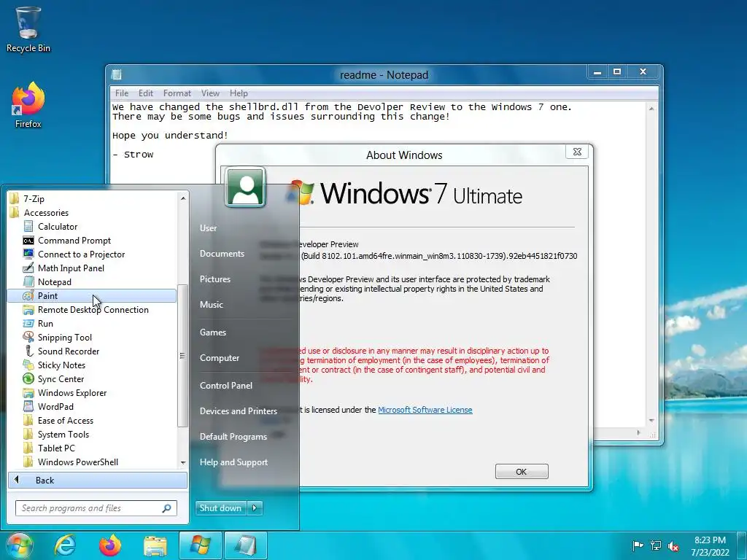Open Default Programs

[233, 437]
